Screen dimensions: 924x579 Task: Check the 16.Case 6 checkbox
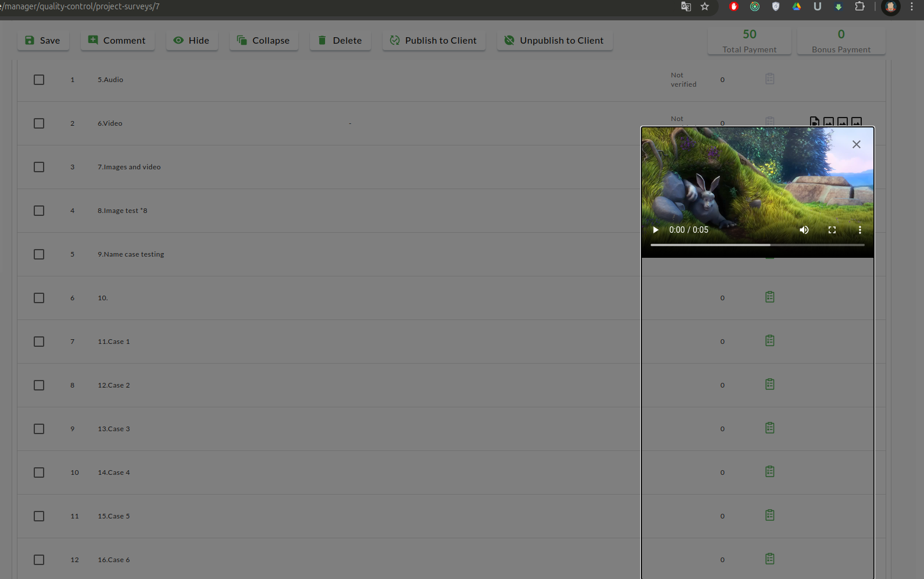(x=39, y=560)
